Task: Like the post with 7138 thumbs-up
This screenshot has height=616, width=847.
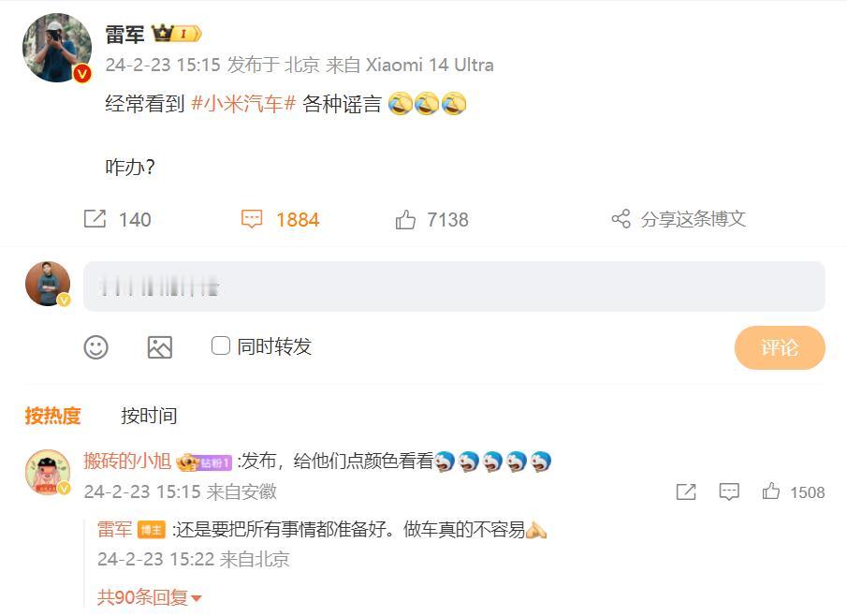Action: click(405, 219)
